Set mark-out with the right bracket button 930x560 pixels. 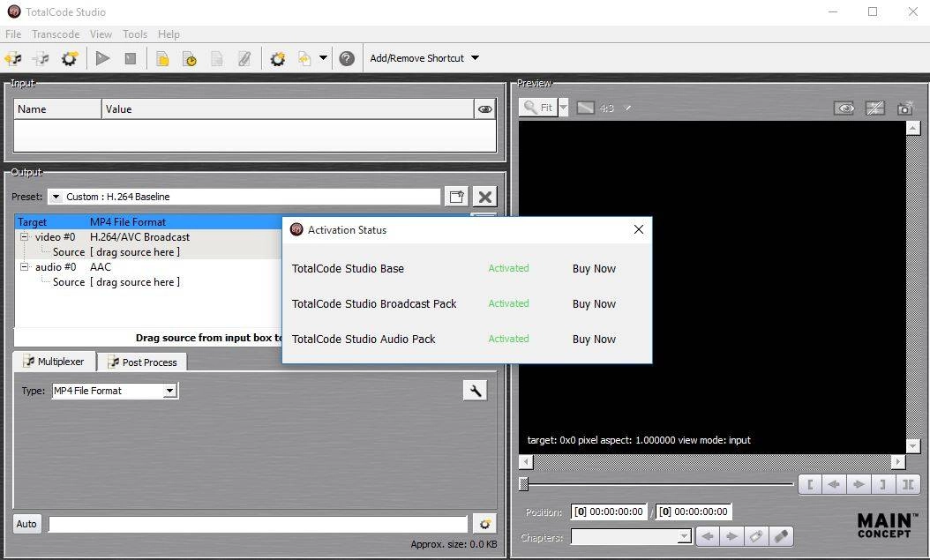pos(883,485)
